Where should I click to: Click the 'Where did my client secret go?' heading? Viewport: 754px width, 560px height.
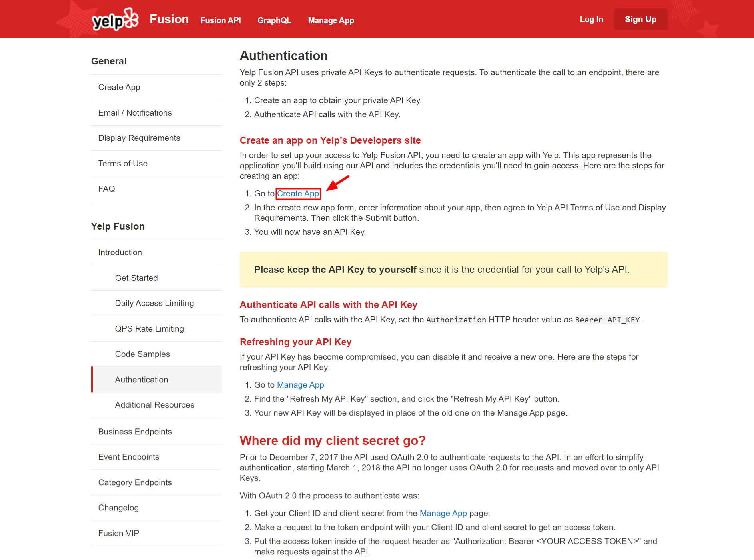[x=333, y=440]
